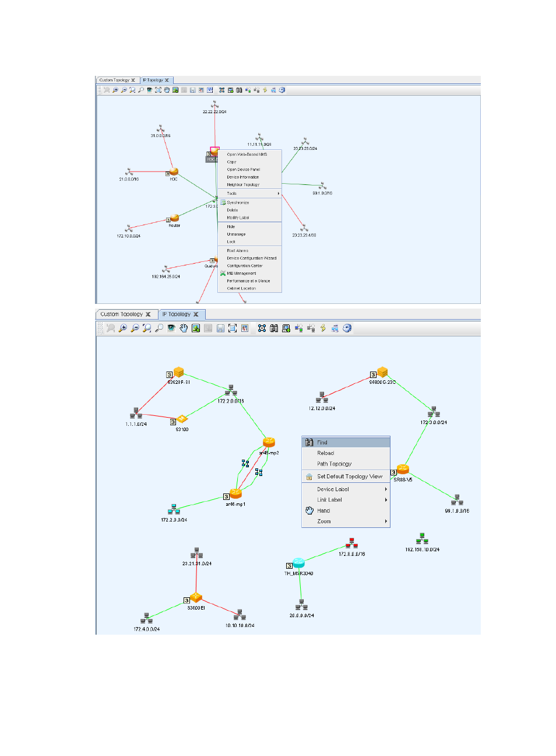Choose Open Device Panel menu item
This screenshot has height=756, width=556.
[250, 170]
